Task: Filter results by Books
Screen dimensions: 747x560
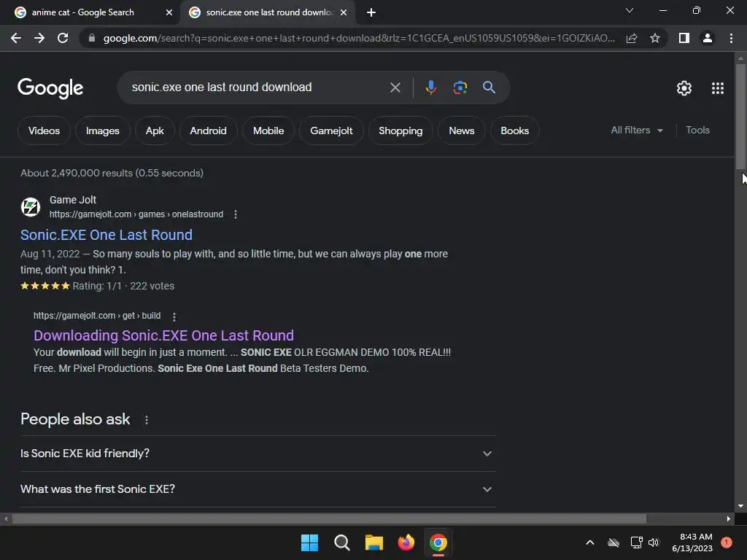Action: (514, 131)
